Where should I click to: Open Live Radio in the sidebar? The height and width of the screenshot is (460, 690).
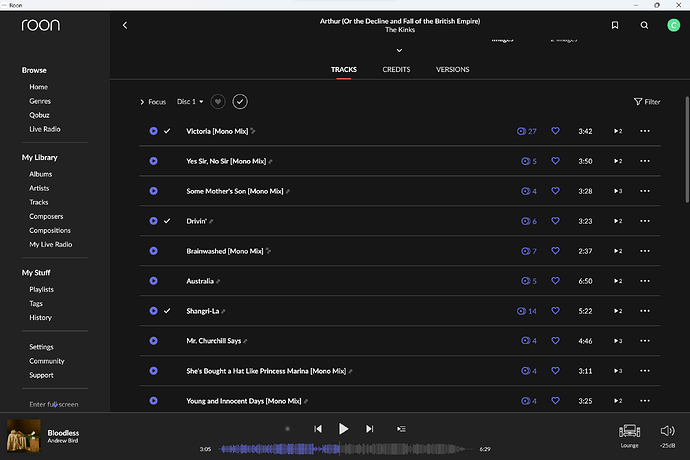click(x=45, y=129)
